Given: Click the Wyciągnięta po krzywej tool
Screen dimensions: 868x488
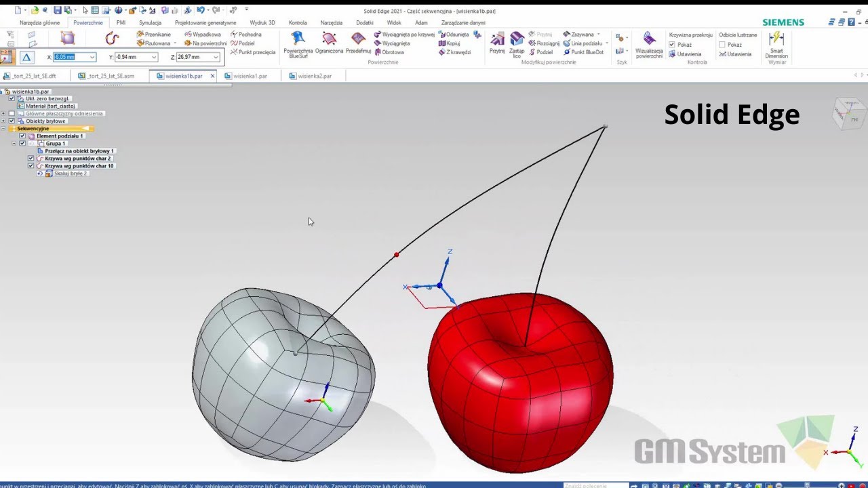Looking at the screenshot, I should 404,34.
